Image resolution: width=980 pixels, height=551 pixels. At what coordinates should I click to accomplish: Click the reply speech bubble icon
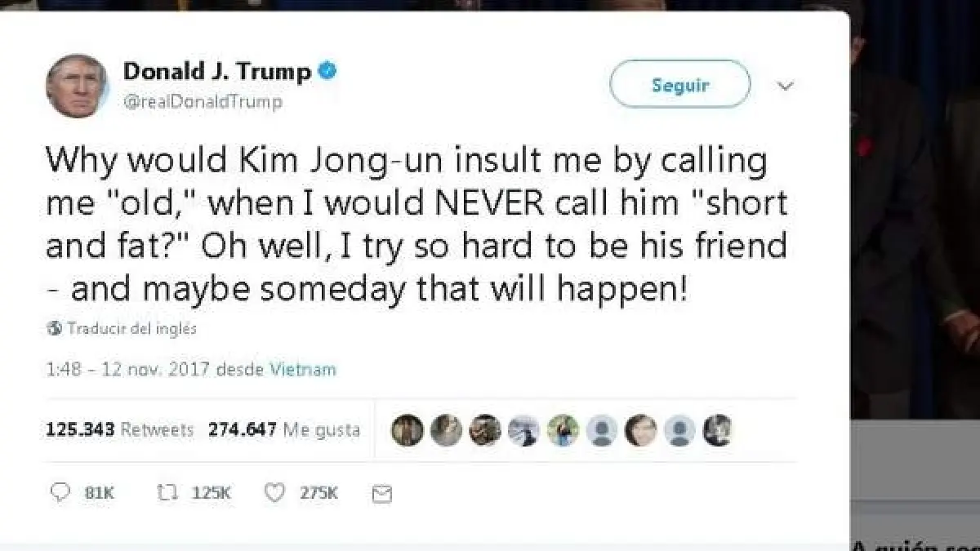point(60,493)
